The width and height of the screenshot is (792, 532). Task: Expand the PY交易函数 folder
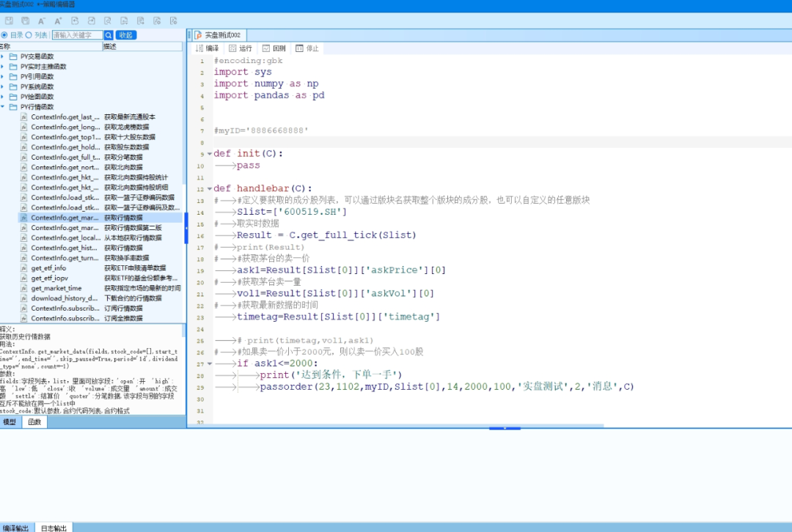tap(4, 56)
